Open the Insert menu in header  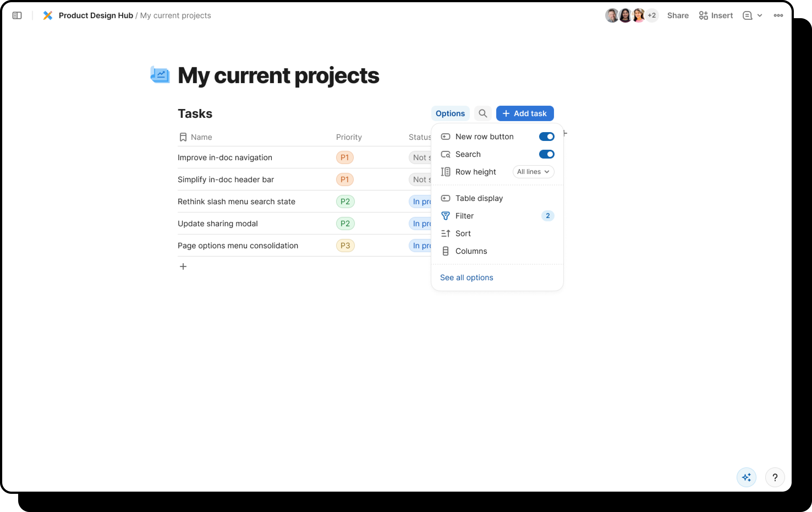[x=716, y=15]
